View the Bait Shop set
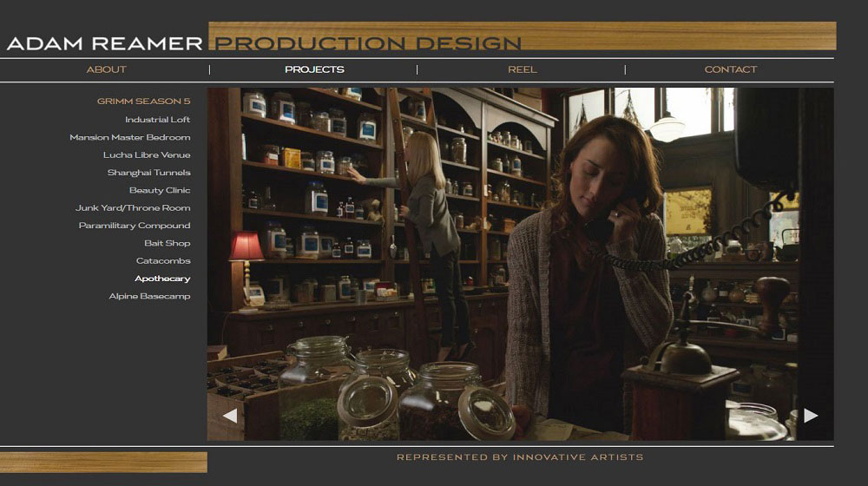Viewport: 868px width, 486px height. (168, 243)
